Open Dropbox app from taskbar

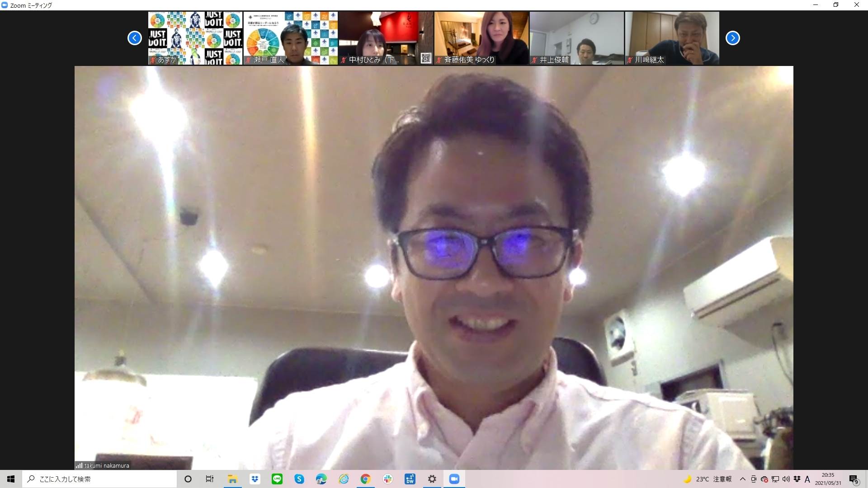coord(255,479)
